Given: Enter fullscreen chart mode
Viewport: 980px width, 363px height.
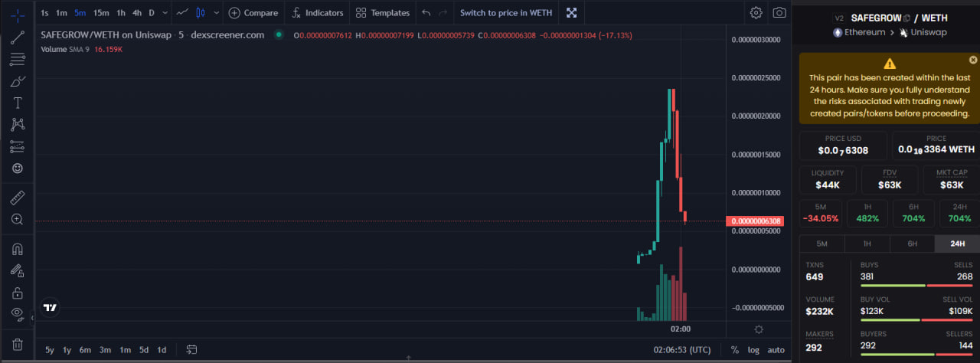Looking at the screenshot, I should click(x=571, y=12).
